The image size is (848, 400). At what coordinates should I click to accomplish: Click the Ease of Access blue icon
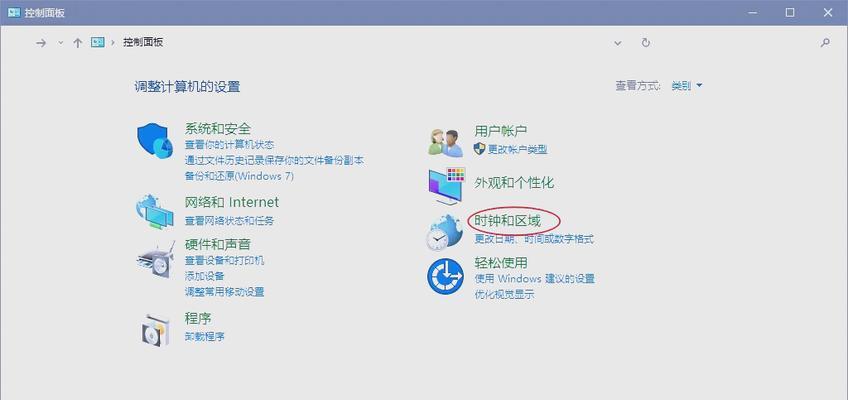[445, 276]
